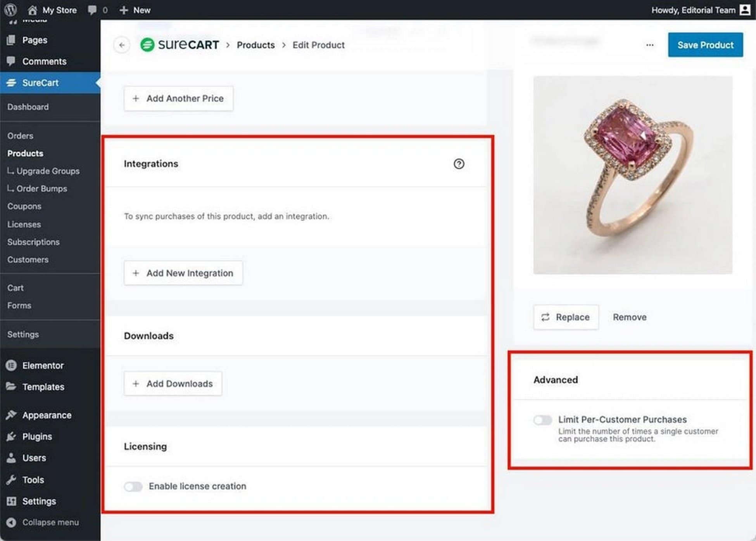The height and width of the screenshot is (541, 756).
Task: Go to Subscriptions in SureCart menu
Action: tap(33, 242)
